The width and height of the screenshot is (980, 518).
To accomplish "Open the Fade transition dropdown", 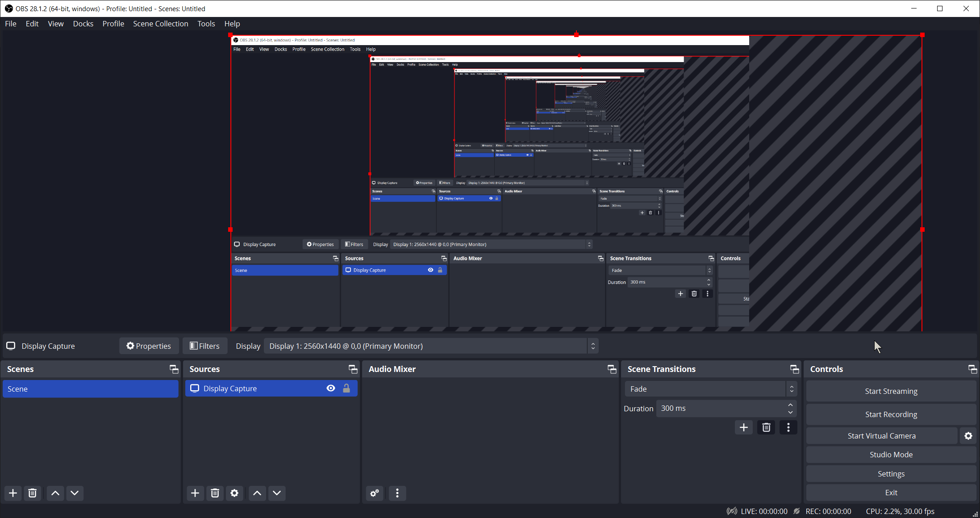I will (710, 389).
